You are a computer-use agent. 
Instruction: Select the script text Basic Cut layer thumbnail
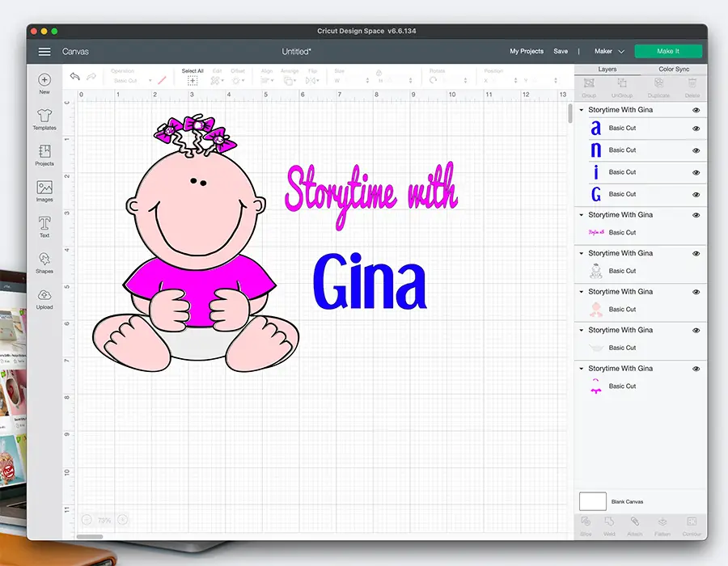click(596, 232)
